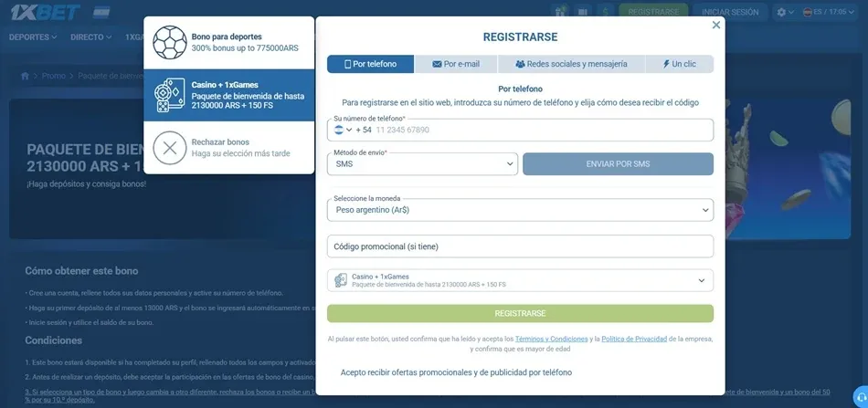
Task: Select the Un clic registration tab
Action: 679,64
